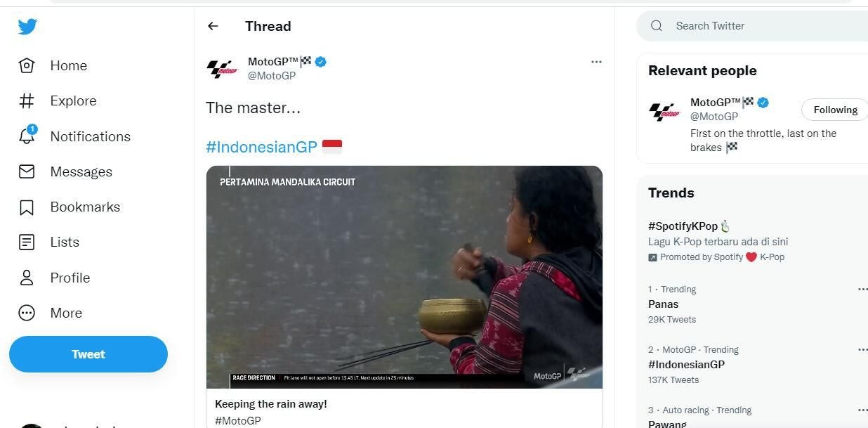The width and height of the screenshot is (868, 428).
Task: Toggle the Following button for MotoGP
Action: (x=834, y=110)
